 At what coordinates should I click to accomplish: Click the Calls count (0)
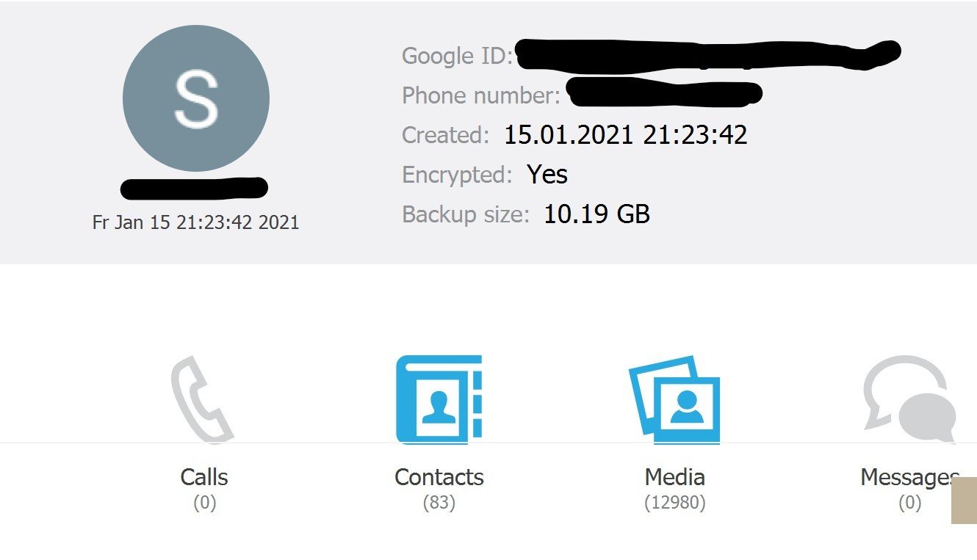(x=204, y=503)
